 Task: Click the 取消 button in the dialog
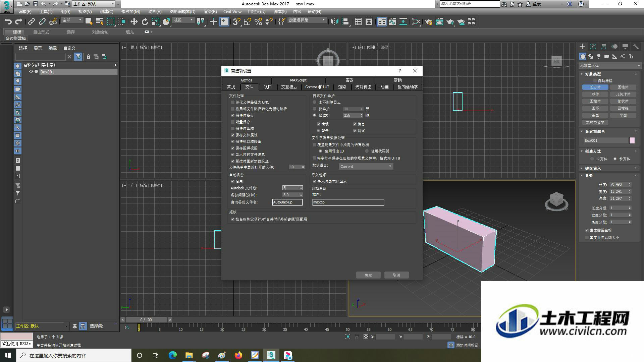click(396, 275)
